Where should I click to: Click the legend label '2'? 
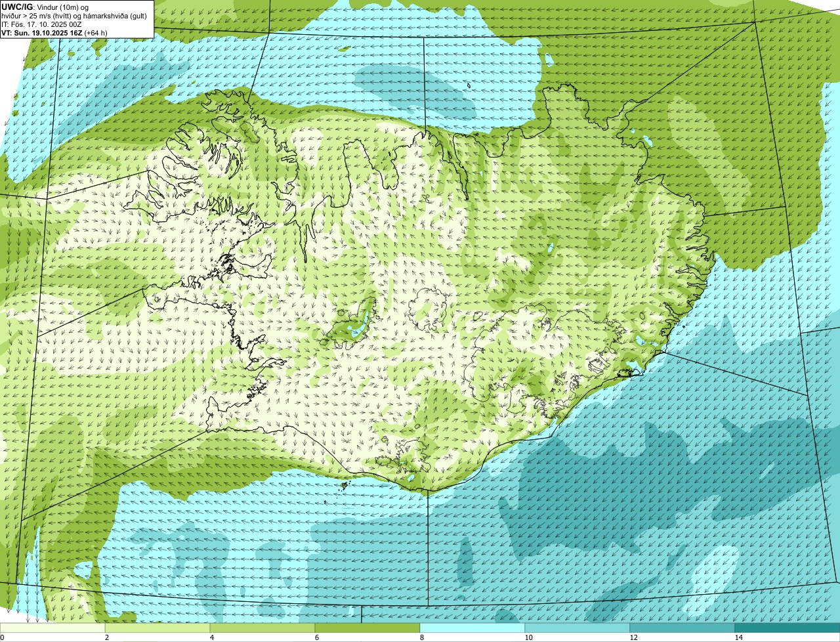click(x=107, y=637)
